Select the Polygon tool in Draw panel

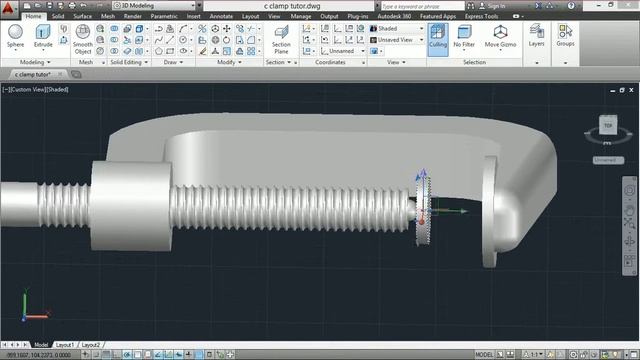coord(159,51)
